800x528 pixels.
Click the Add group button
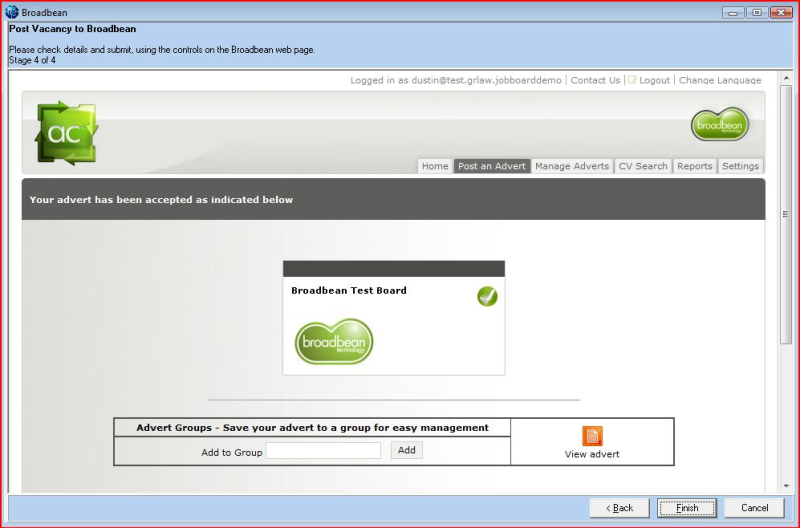tap(407, 450)
